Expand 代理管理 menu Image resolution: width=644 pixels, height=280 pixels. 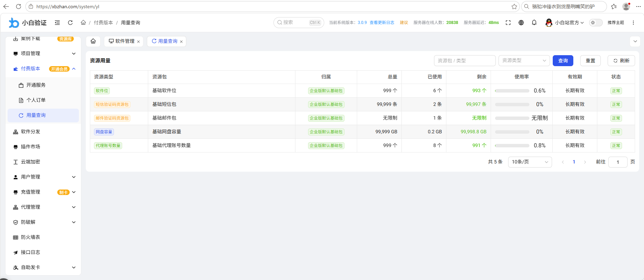pyautogui.click(x=43, y=207)
